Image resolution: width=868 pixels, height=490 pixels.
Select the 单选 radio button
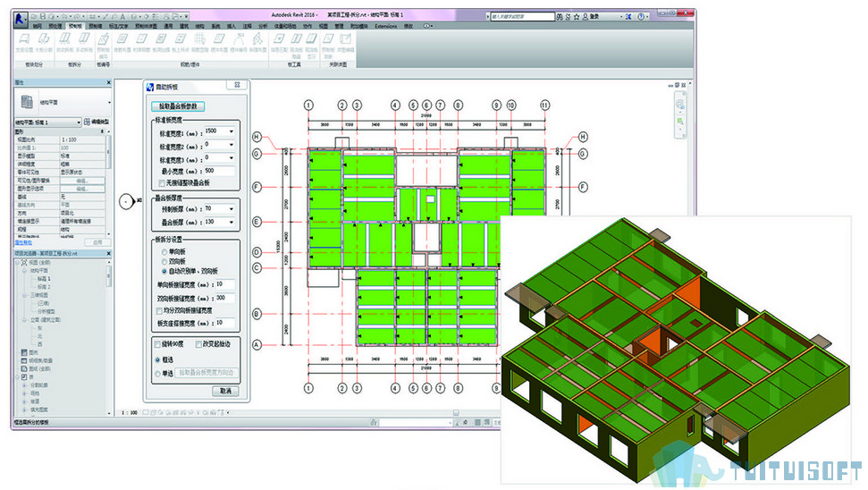tap(157, 374)
